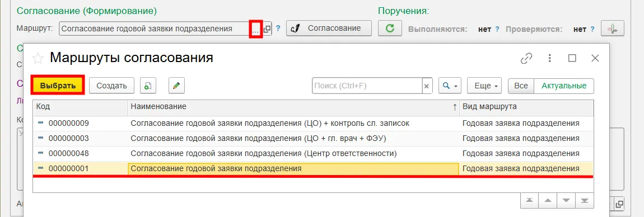644x217 pixels.
Task: Click question mark help next to Маршрут
Action: 278,29
